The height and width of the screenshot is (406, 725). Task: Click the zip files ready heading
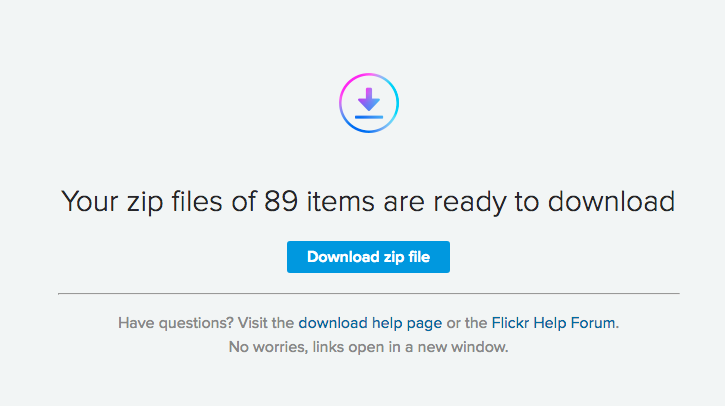click(368, 202)
